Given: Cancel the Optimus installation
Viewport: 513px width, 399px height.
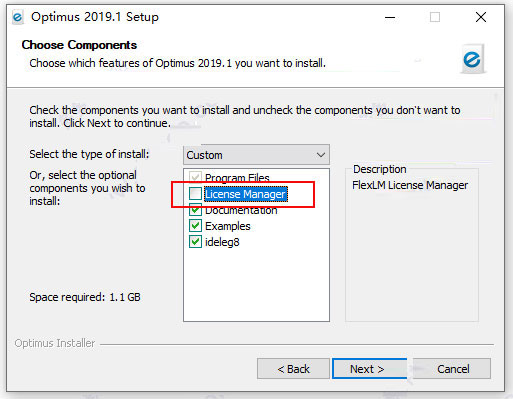Looking at the screenshot, I should point(453,369).
